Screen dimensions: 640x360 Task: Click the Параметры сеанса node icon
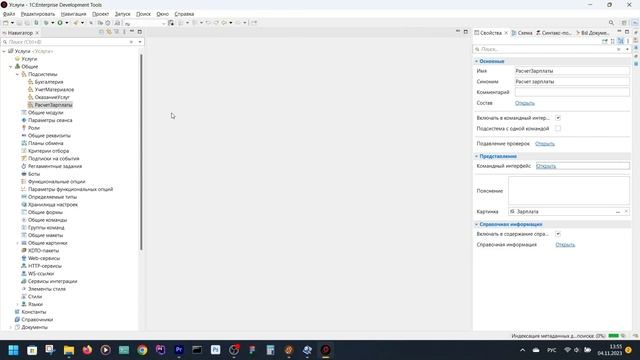pyautogui.click(x=24, y=120)
